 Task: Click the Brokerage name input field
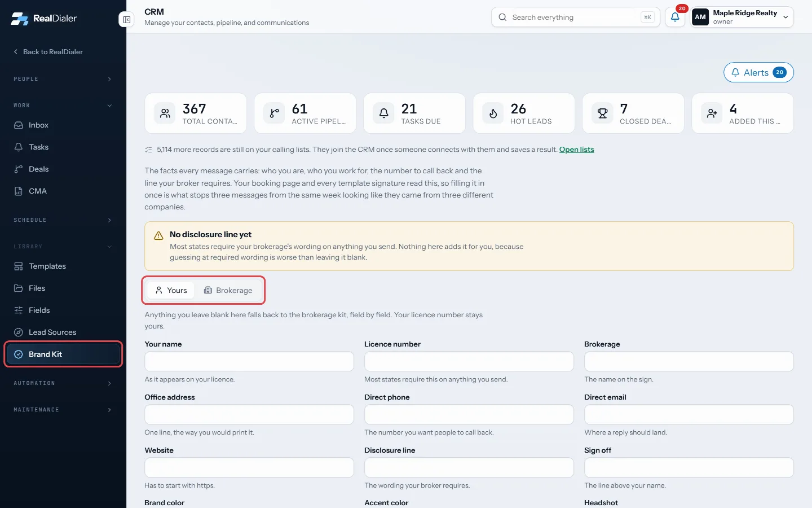[x=689, y=361]
